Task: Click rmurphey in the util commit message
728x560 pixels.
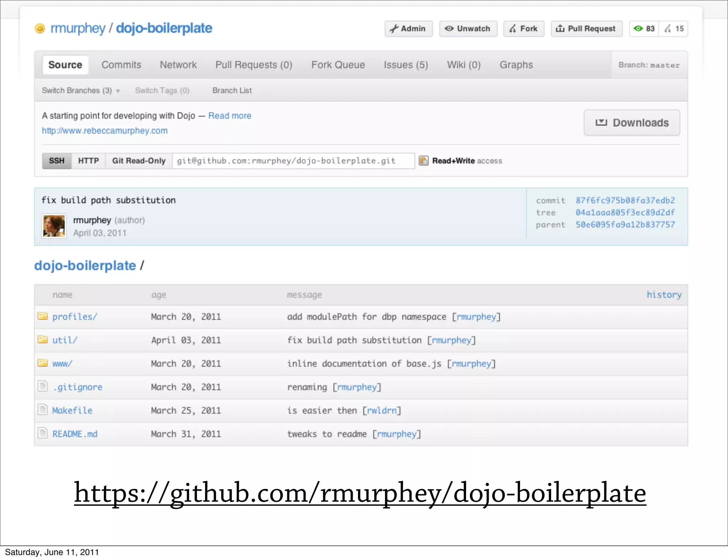Action: 451,340
